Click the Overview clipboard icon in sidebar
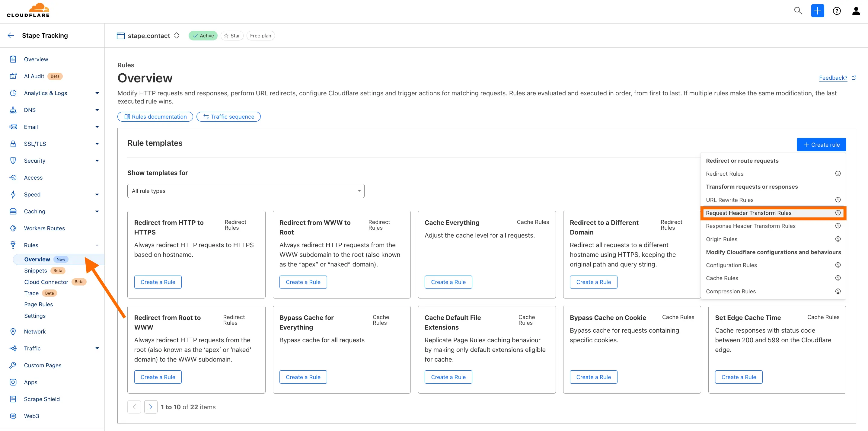This screenshot has width=868, height=431. [x=13, y=59]
